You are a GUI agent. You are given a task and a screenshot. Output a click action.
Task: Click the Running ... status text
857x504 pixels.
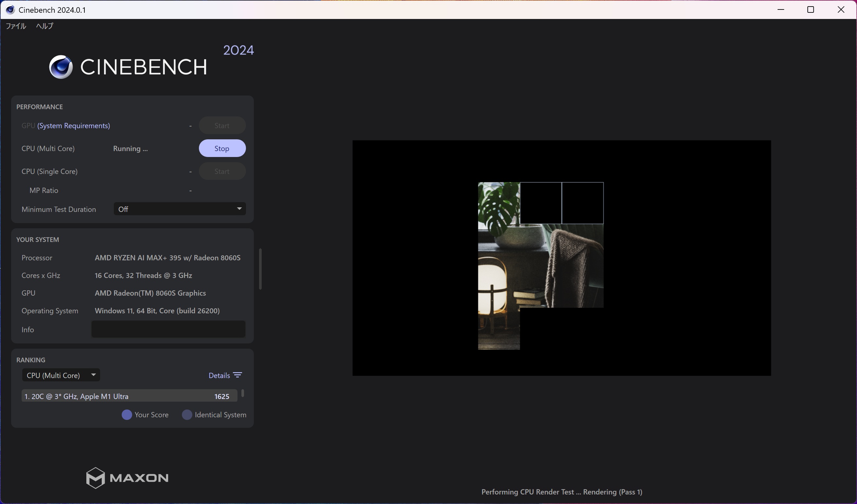click(130, 148)
